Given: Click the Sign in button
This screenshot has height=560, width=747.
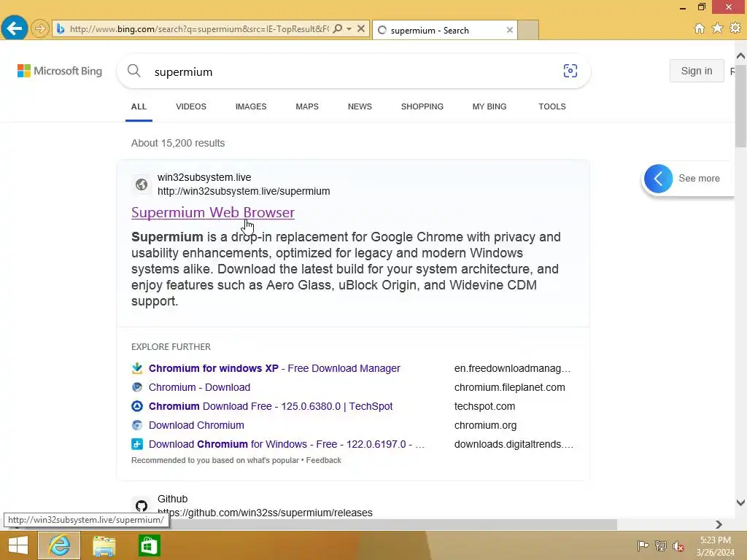Looking at the screenshot, I should pos(697,71).
